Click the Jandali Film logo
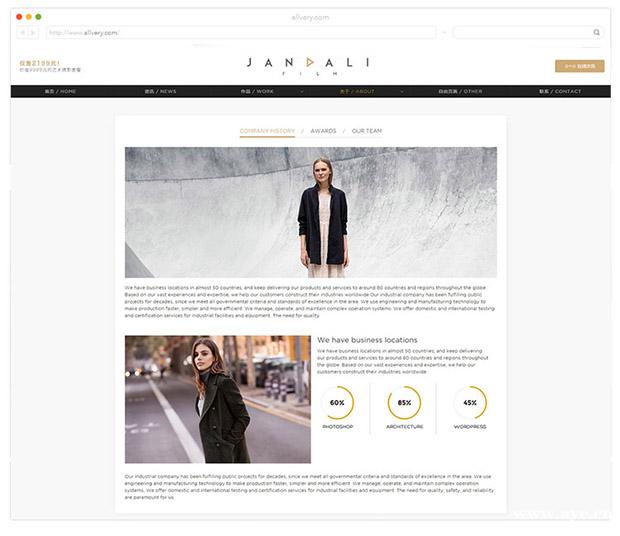This screenshot has height=536, width=620. pos(309,65)
